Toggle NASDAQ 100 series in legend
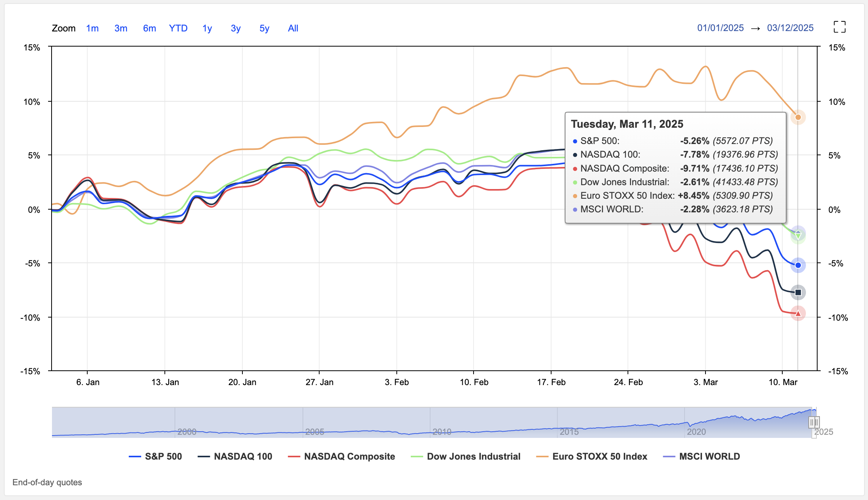The width and height of the screenshot is (868, 500). click(235, 457)
